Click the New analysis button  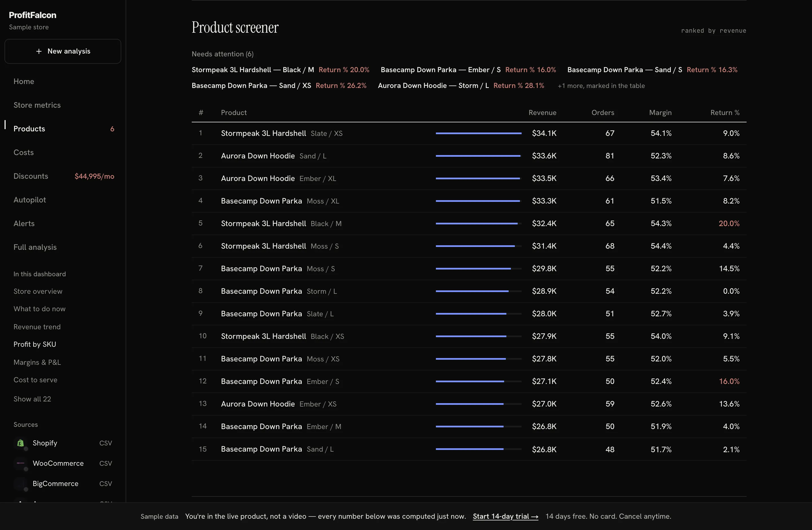point(63,51)
